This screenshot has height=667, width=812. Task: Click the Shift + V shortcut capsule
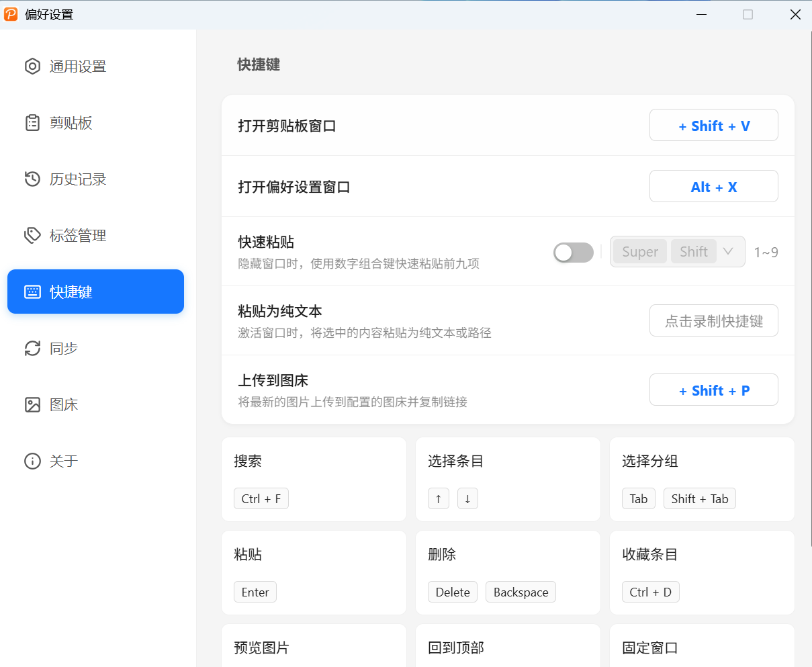(713, 125)
